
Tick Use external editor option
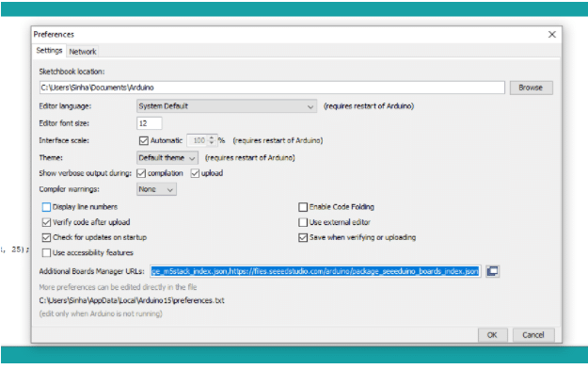pyautogui.click(x=303, y=222)
